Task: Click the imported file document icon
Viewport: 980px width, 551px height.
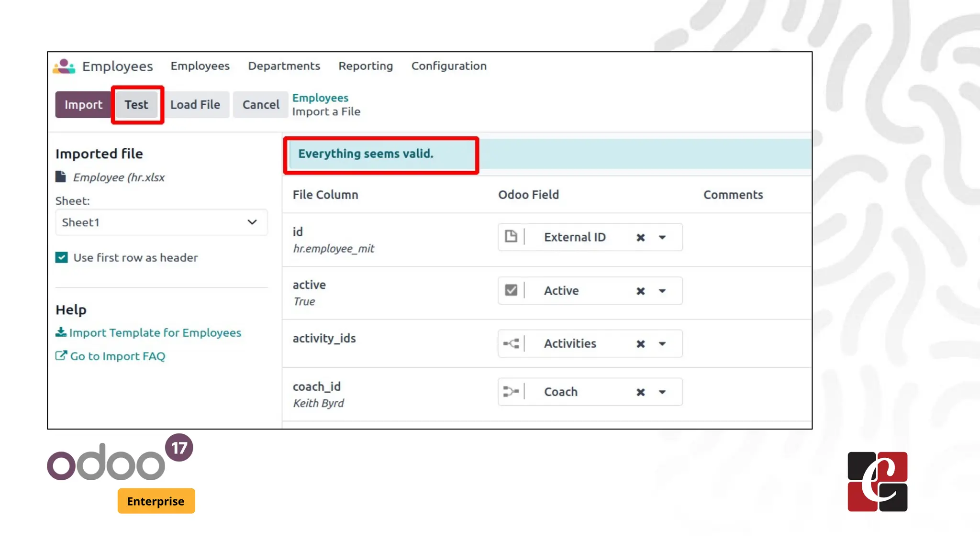Action: pos(61,177)
